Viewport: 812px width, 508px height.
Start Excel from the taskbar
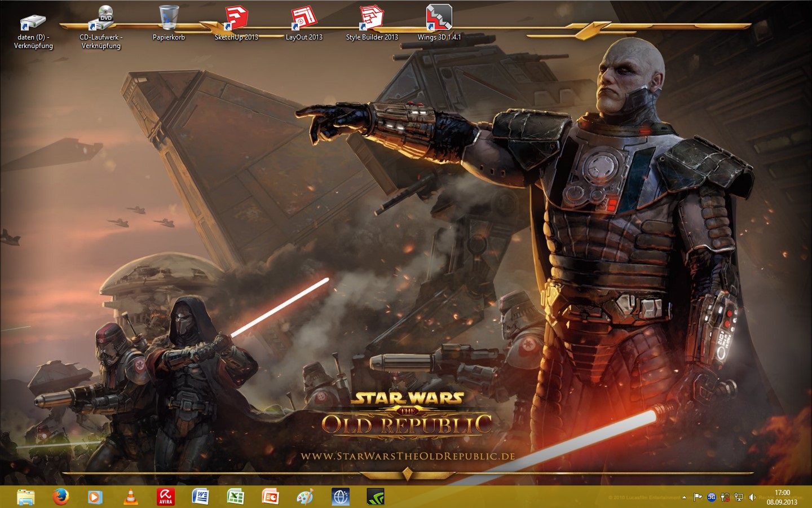[235, 497]
